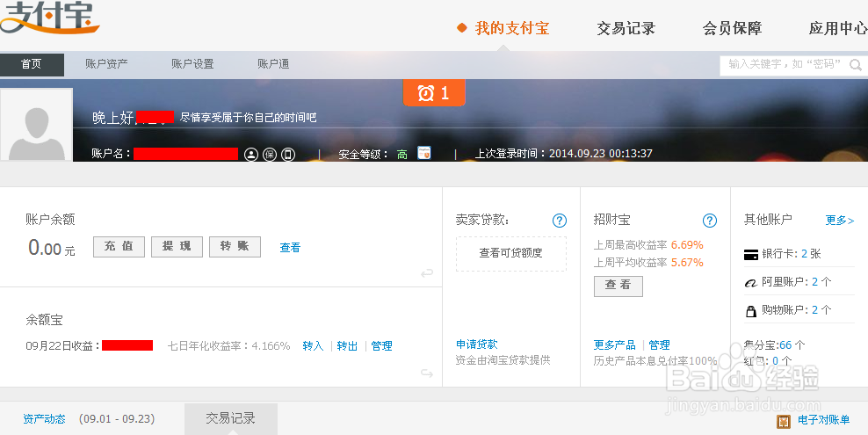868x435 pixels.
Task: Click the 查看 button under 招财宝
Action: (618, 286)
